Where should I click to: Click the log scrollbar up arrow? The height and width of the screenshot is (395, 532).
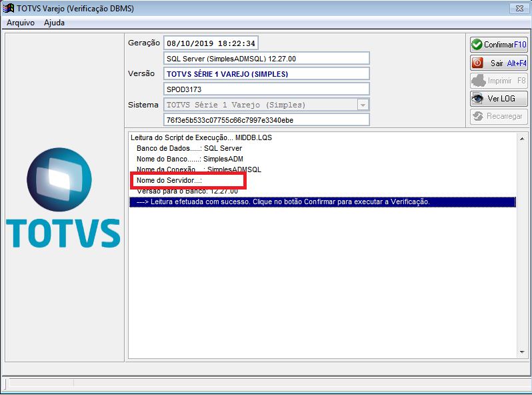click(522, 139)
